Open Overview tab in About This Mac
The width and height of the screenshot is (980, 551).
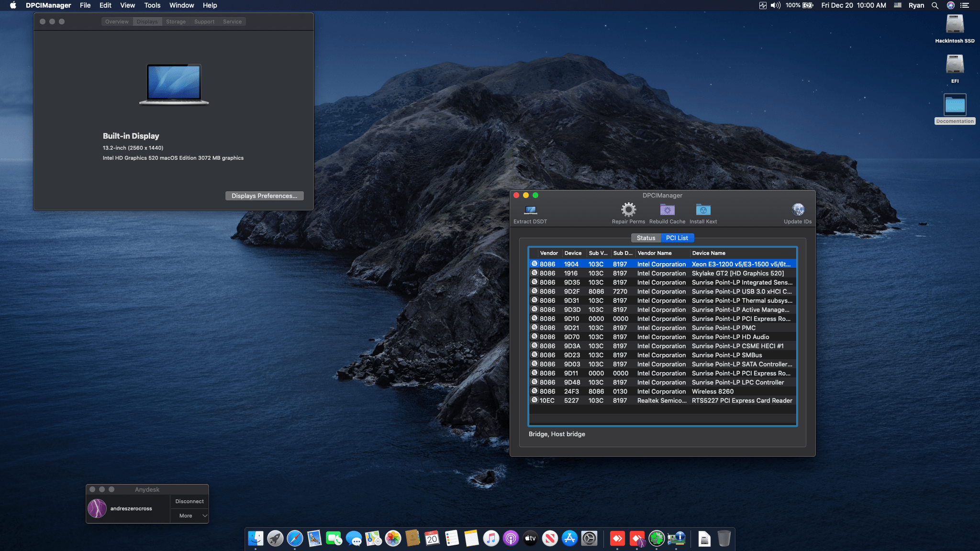pyautogui.click(x=117, y=22)
